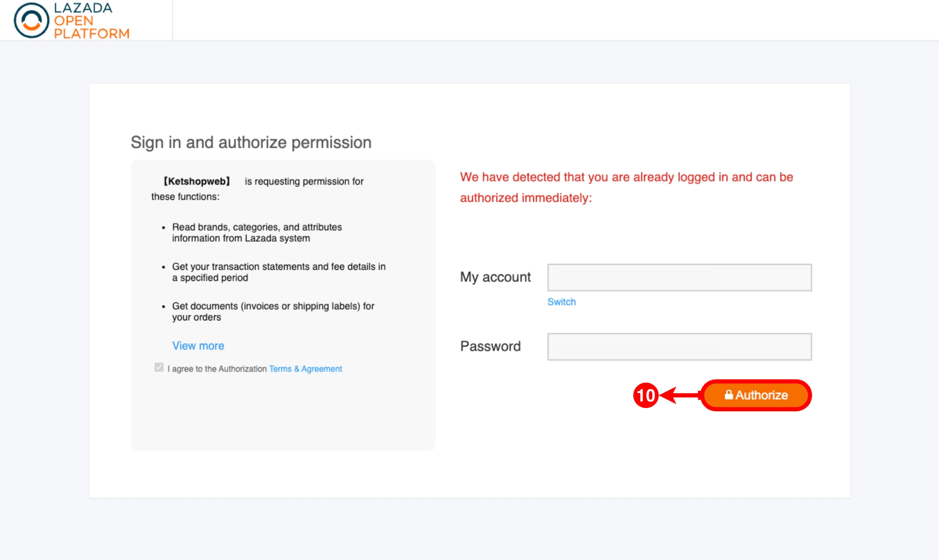The height and width of the screenshot is (560, 939).
Task: Toggle the Authorization agreement checkbox
Action: 159,368
